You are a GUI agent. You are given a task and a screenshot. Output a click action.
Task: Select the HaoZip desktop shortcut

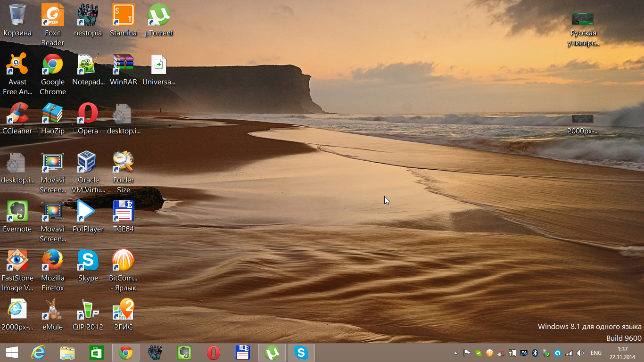pos(53,119)
